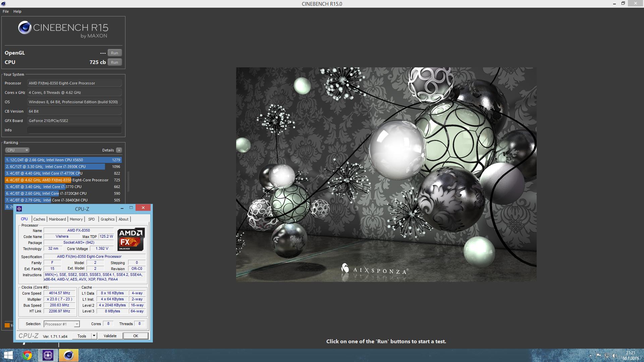Screen dimensions: 644x362
Task: Expand ranking Details arrow button
Action: click(119, 150)
